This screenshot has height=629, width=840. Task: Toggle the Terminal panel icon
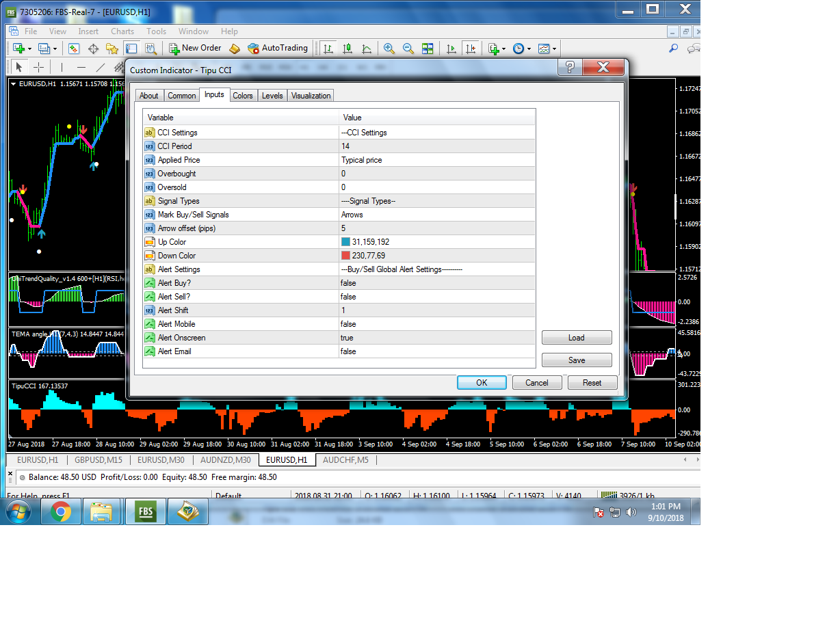[131, 49]
